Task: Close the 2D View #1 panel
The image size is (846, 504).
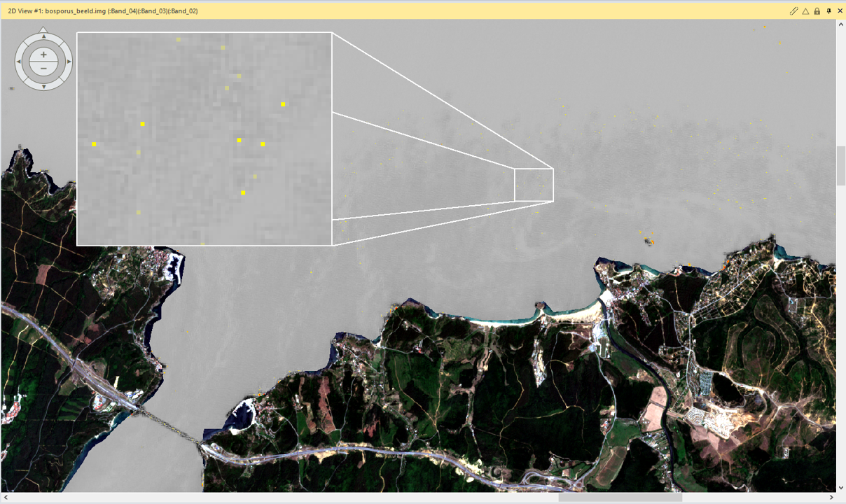Action: (839, 10)
